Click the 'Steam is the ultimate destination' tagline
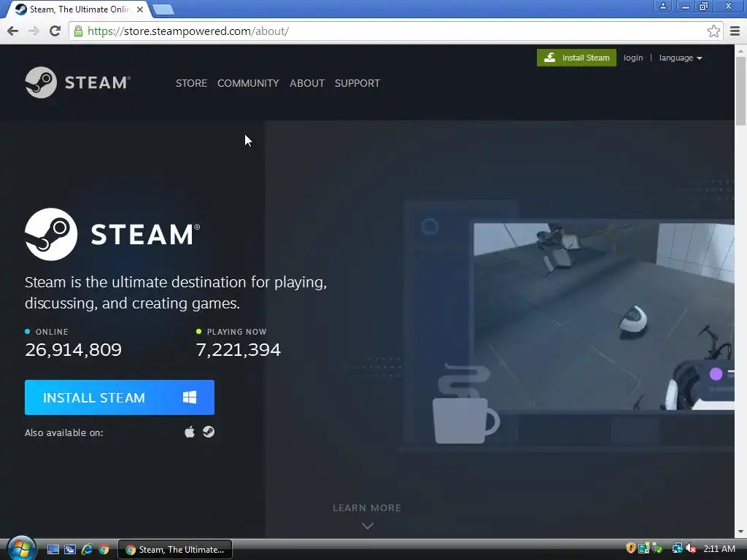The height and width of the screenshot is (560, 747). point(176,292)
